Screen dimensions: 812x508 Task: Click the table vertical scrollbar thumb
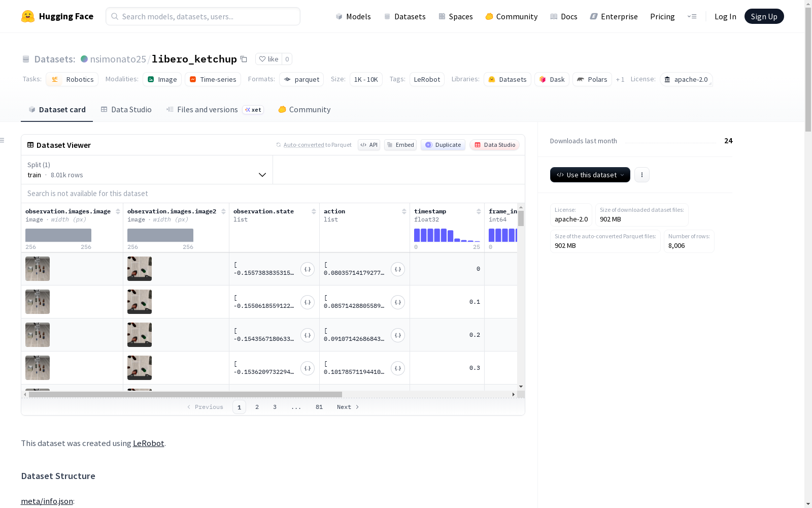(521, 218)
